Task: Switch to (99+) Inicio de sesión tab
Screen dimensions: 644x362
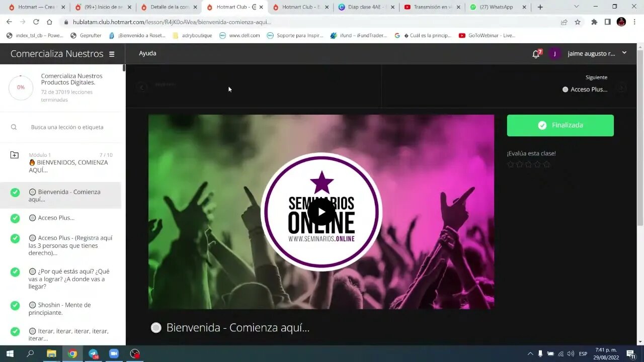Action: pyautogui.click(x=102, y=7)
